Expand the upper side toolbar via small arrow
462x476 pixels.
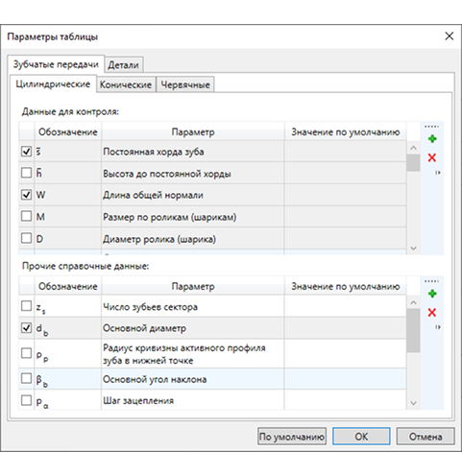click(x=438, y=173)
